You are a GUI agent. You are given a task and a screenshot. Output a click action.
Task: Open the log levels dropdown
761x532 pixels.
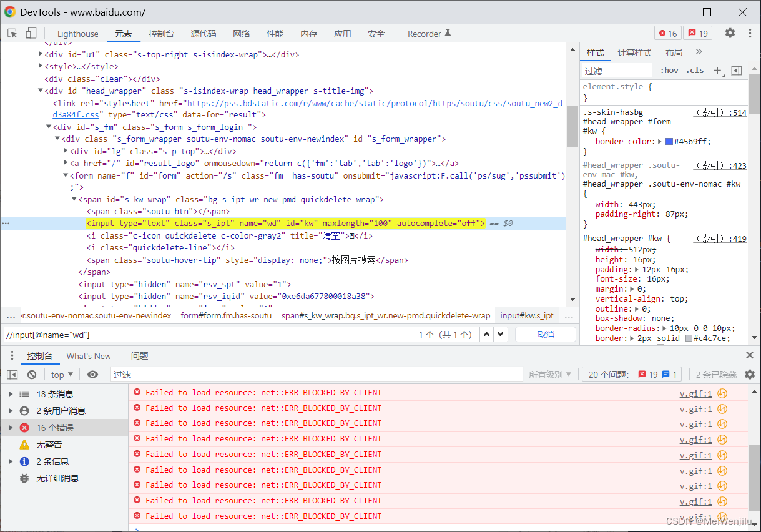click(x=550, y=375)
